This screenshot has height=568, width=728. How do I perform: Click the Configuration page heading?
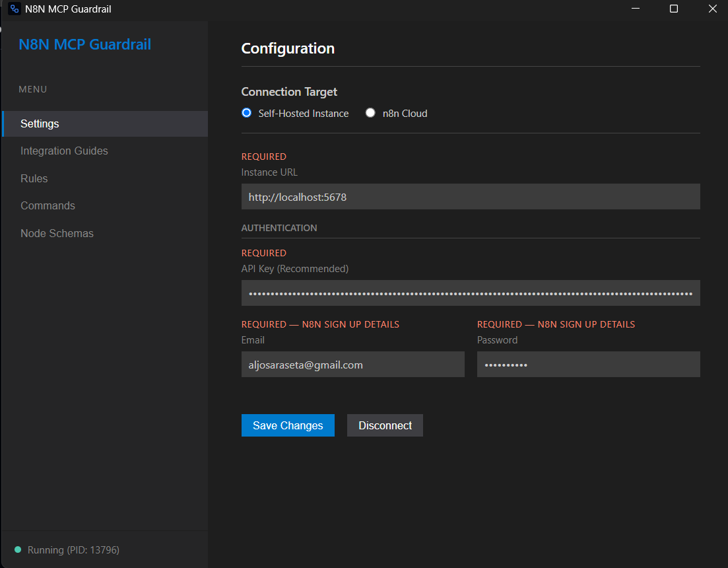(288, 48)
